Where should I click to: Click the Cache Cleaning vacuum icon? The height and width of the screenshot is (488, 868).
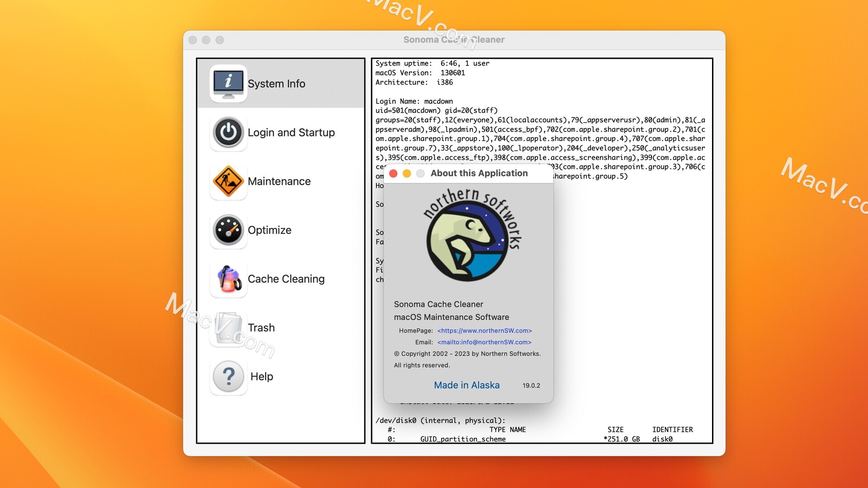228,279
